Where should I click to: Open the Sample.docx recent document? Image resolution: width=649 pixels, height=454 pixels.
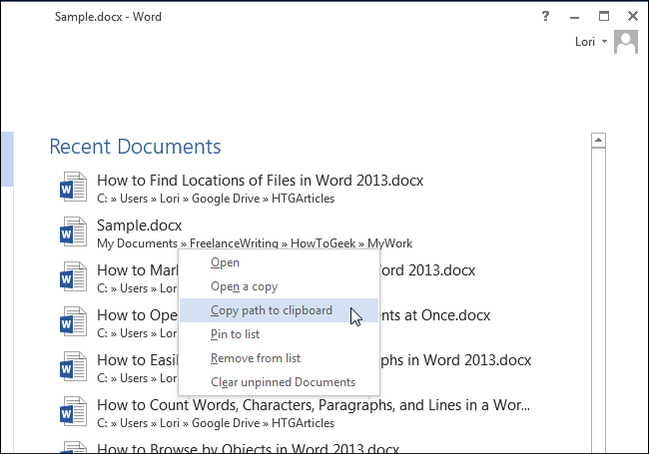pyautogui.click(x=139, y=226)
